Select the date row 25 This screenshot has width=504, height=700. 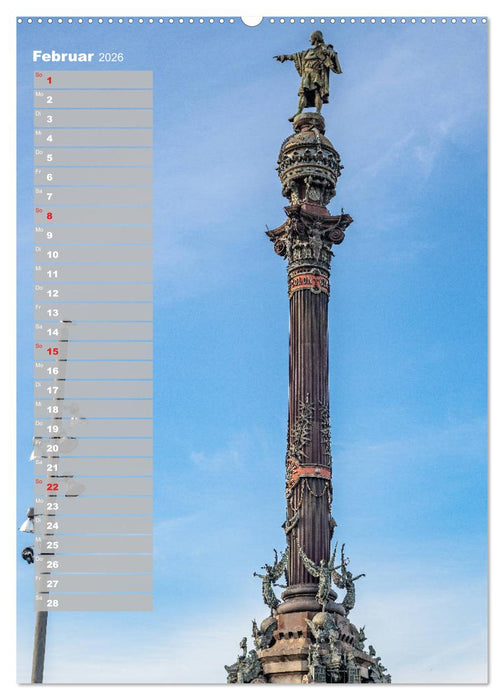coord(93,545)
